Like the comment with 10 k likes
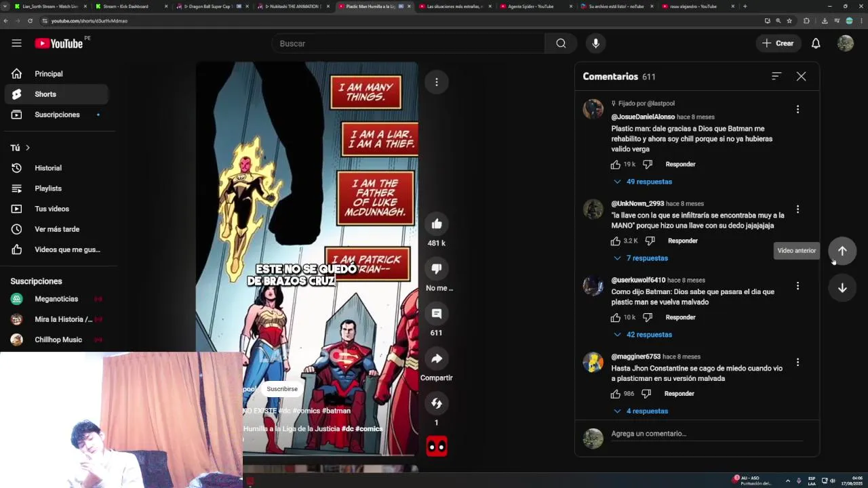Image resolution: width=868 pixels, height=488 pixels. click(616, 318)
